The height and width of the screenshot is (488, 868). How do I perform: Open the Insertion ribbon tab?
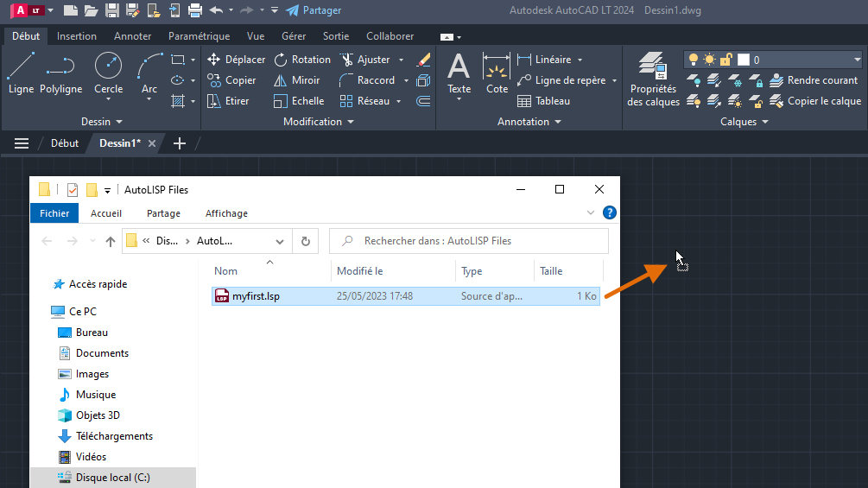pos(76,36)
